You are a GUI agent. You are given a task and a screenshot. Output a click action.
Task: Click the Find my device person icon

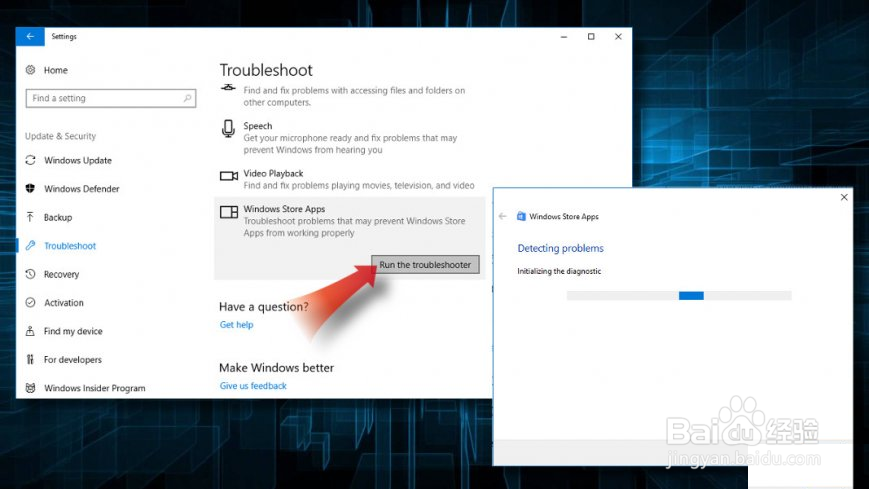pyautogui.click(x=30, y=331)
